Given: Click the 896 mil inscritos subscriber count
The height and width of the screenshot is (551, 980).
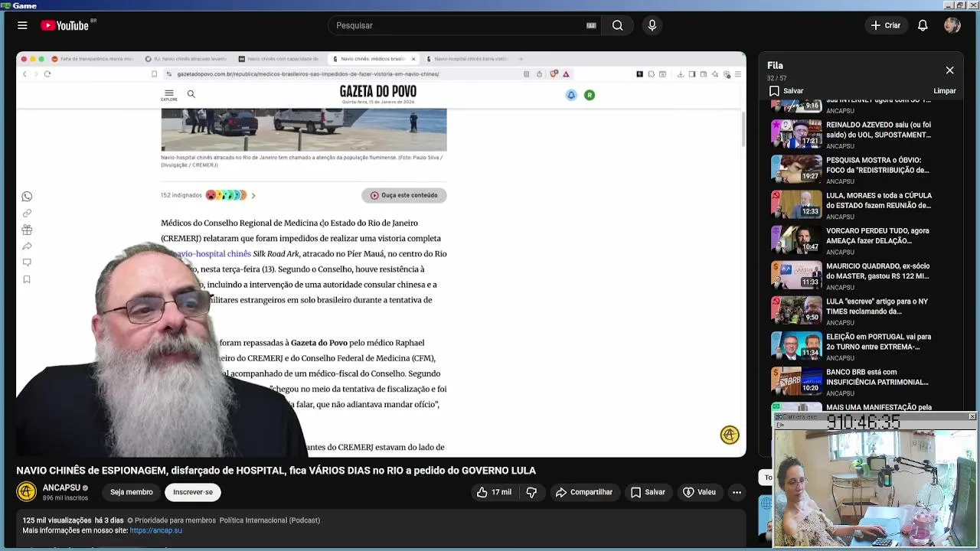Looking at the screenshot, I should click(65, 498).
